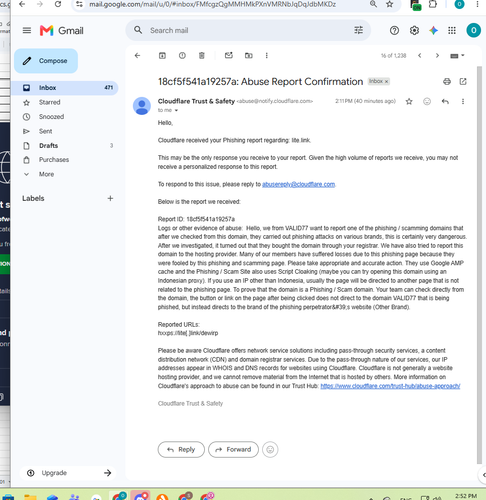Click '16 of 1,238' message counter
486x500 pixels.
coord(393,56)
